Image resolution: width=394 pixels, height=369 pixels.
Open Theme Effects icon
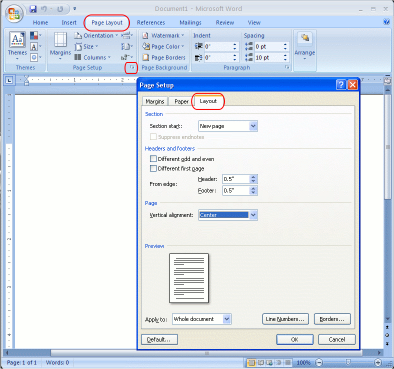36,57
